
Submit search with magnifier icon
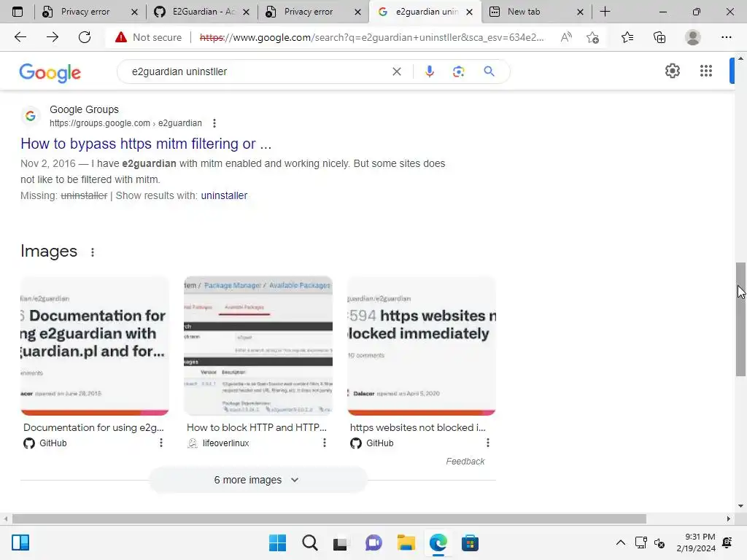[x=489, y=71]
